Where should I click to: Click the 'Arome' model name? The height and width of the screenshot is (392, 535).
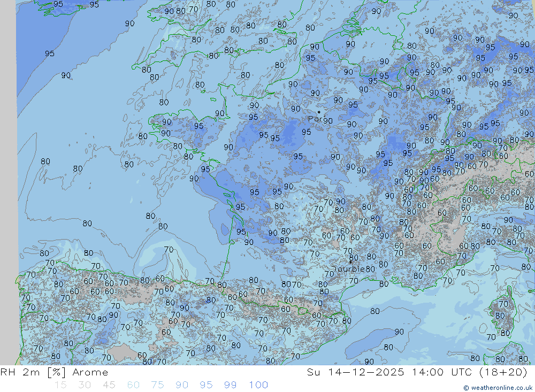click(90, 372)
